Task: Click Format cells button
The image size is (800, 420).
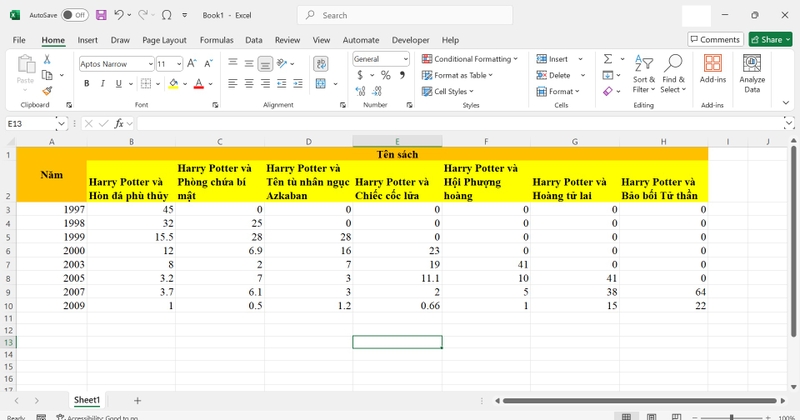Action: tap(558, 91)
